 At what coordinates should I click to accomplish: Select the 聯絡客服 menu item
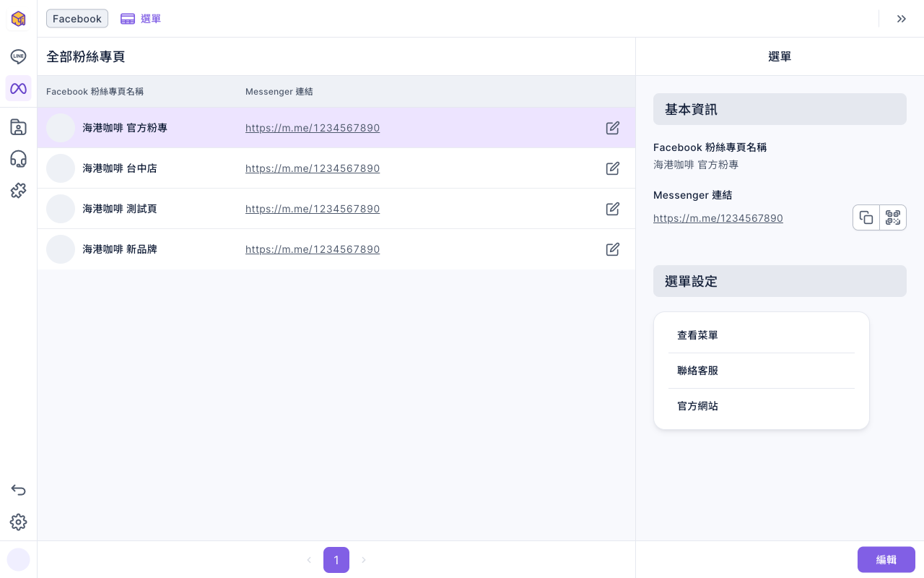(762, 371)
